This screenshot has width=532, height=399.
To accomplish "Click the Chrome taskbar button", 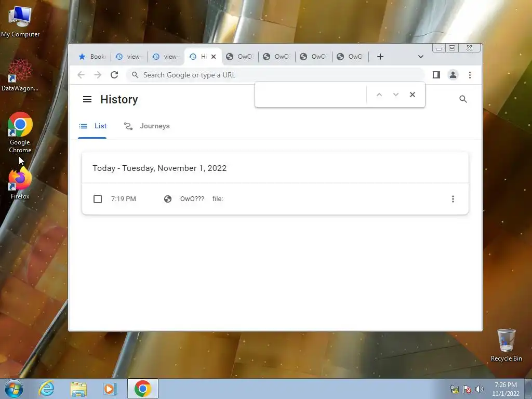I will [143, 389].
